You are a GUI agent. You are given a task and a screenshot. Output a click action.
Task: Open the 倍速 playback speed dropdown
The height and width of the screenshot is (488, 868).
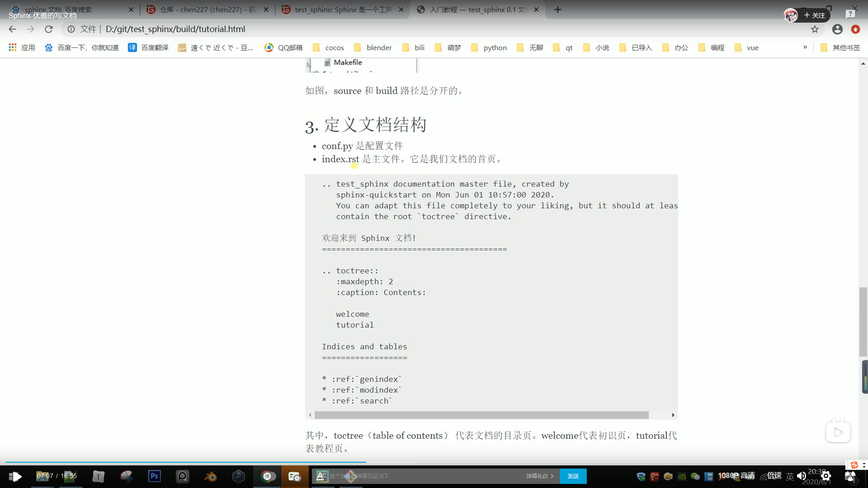tap(774, 476)
